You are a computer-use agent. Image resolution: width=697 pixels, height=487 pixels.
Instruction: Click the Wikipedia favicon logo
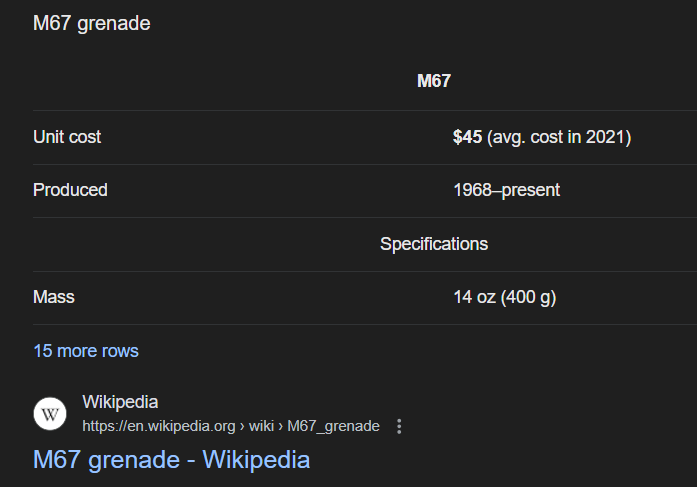(50, 414)
